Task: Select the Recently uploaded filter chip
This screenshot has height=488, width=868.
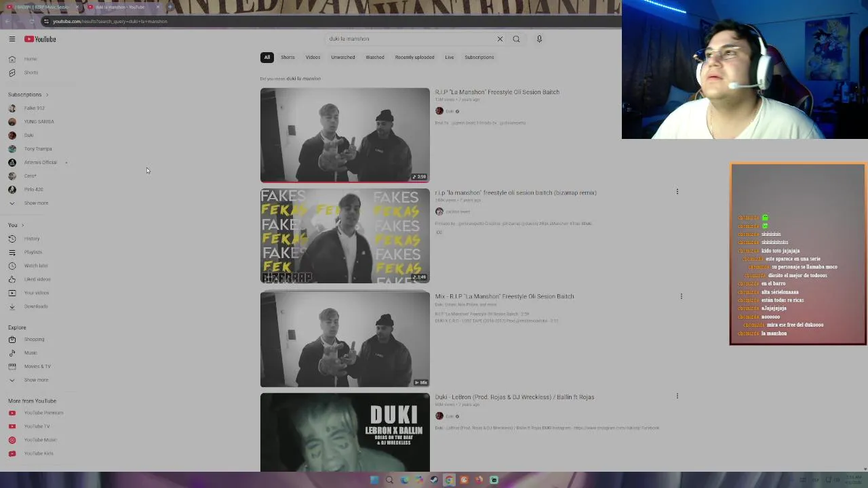Action: tap(414, 57)
